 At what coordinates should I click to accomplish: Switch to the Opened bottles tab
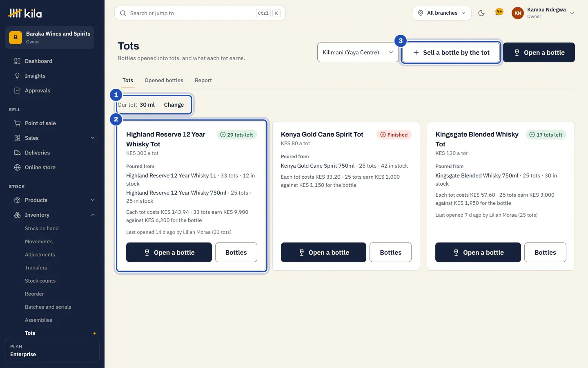(164, 80)
